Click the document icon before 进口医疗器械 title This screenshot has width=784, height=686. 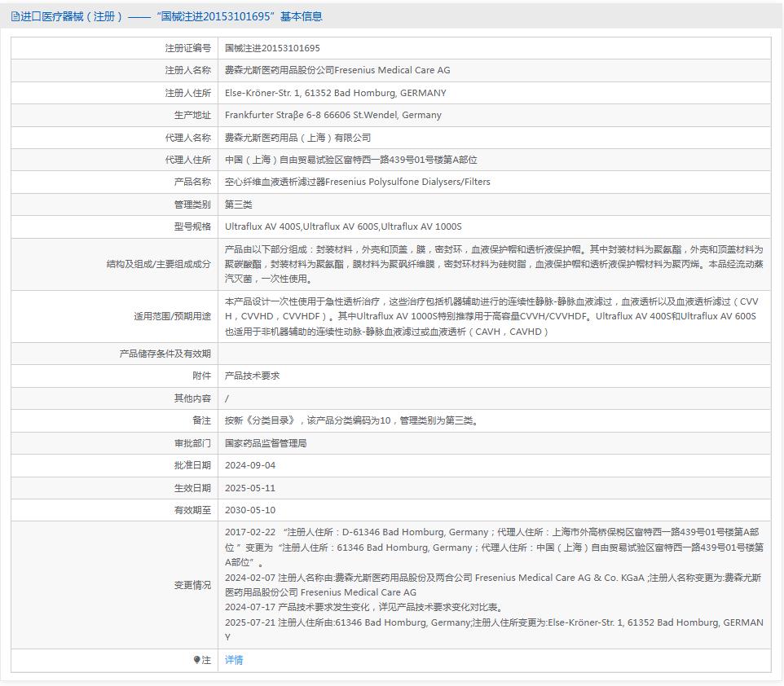[11, 15]
